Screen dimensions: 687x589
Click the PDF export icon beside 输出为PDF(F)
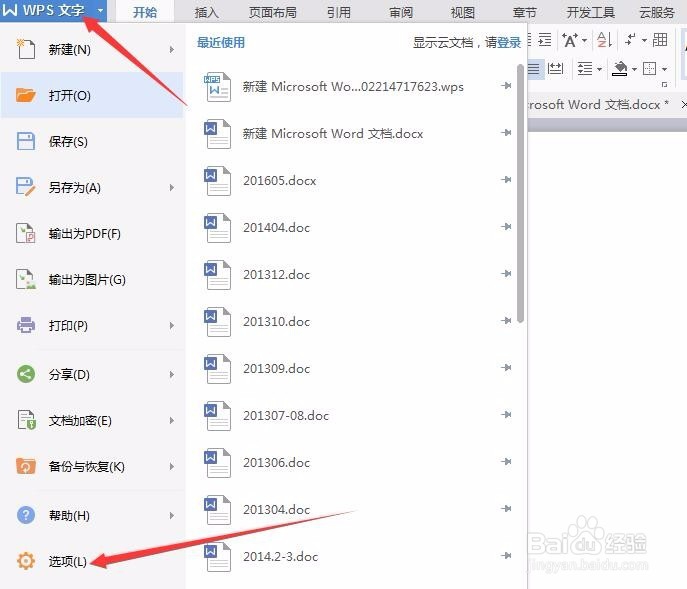pos(25,233)
